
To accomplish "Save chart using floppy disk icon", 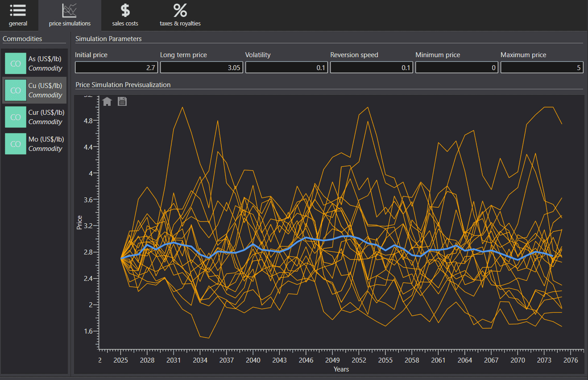I will click(122, 101).
